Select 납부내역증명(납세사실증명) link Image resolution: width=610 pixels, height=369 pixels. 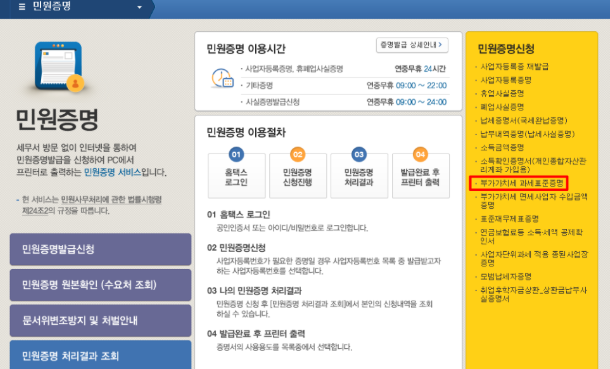(x=527, y=134)
